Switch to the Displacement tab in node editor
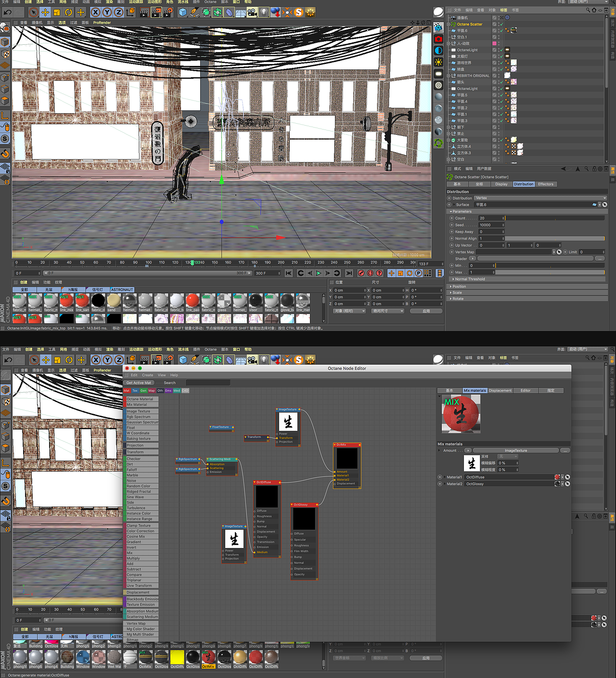 [x=500, y=391]
